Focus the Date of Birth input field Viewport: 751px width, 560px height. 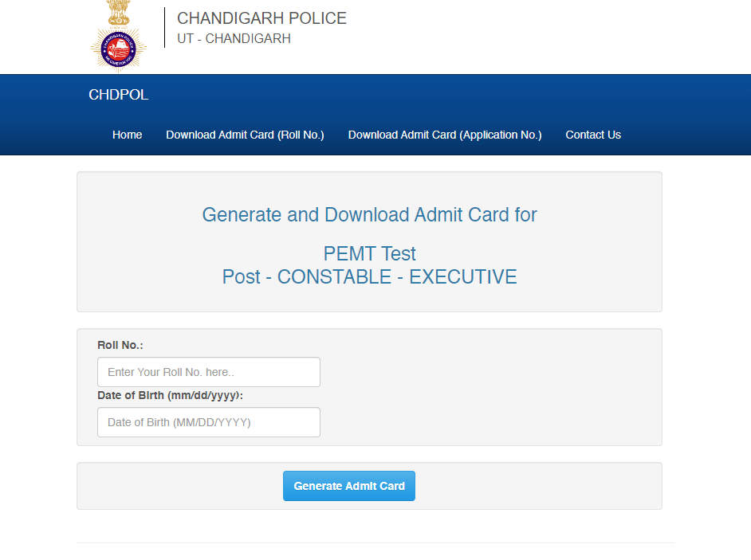coord(208,422)
